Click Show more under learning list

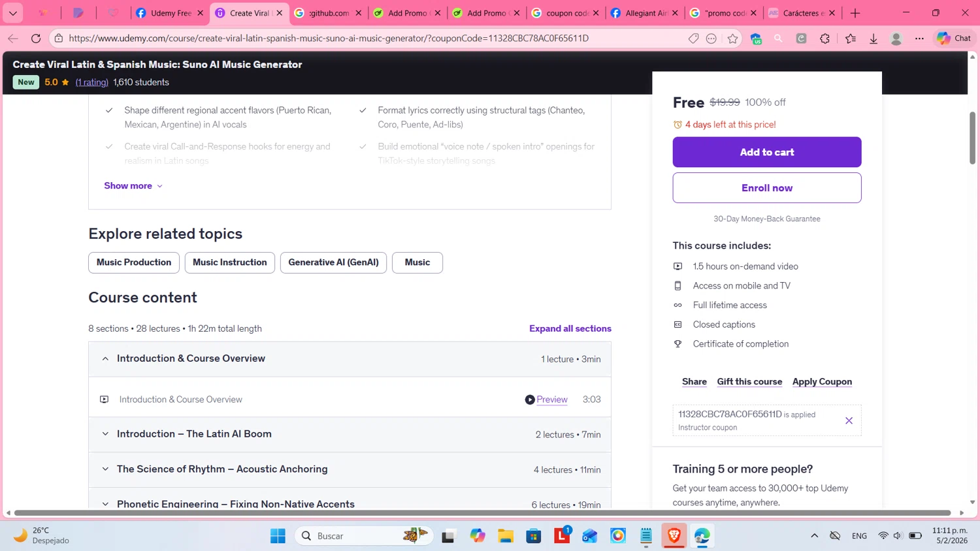133,186
